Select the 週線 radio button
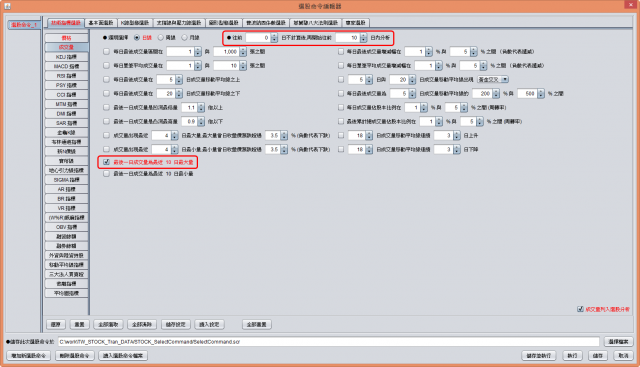This screenshot has width=640, height=367. pos(161,38)
